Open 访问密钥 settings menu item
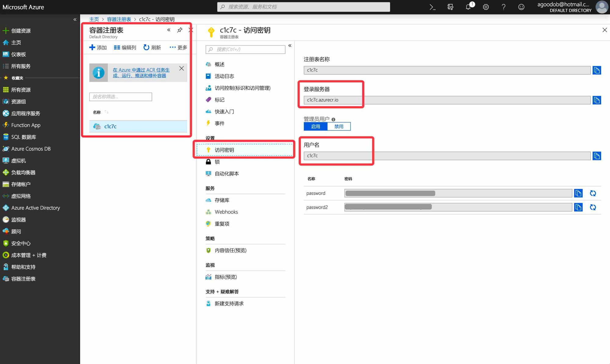 click(224, 150)
